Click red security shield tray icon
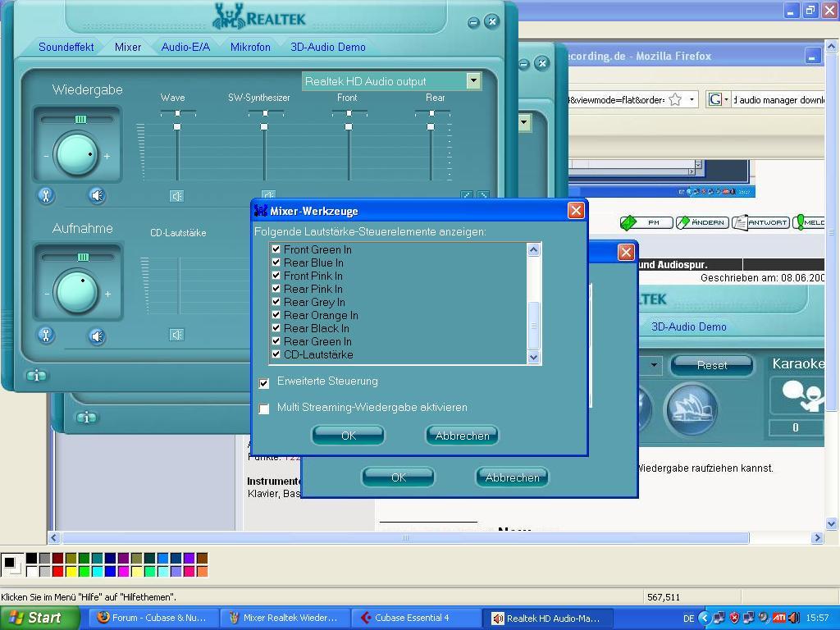The height and width of the screenshot is (630, 840). click(734, 619)
